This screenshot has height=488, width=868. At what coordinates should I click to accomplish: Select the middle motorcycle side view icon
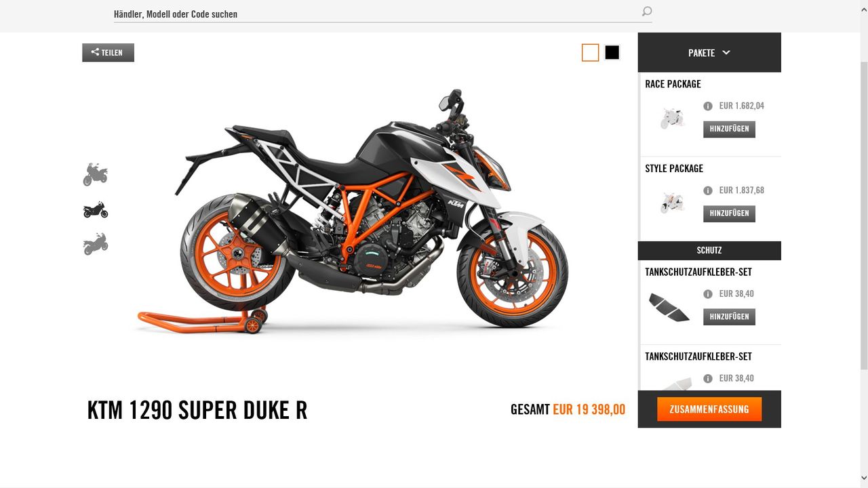coord(96,210)
